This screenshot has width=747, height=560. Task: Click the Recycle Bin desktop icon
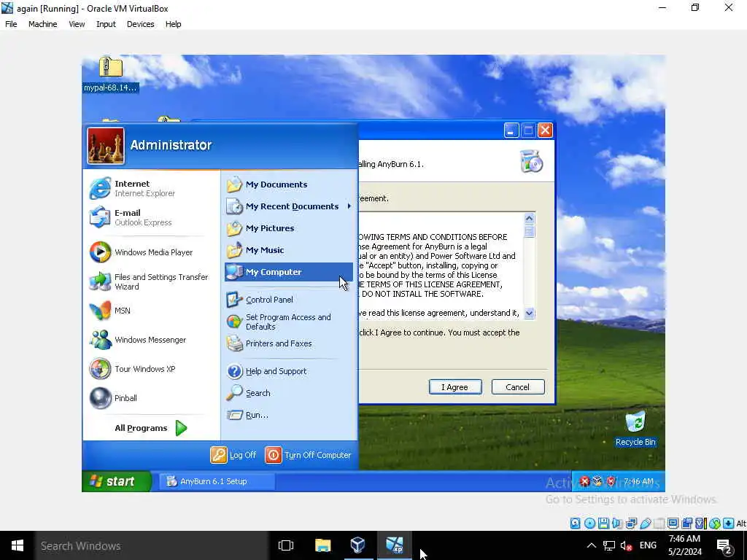[635, 428]
